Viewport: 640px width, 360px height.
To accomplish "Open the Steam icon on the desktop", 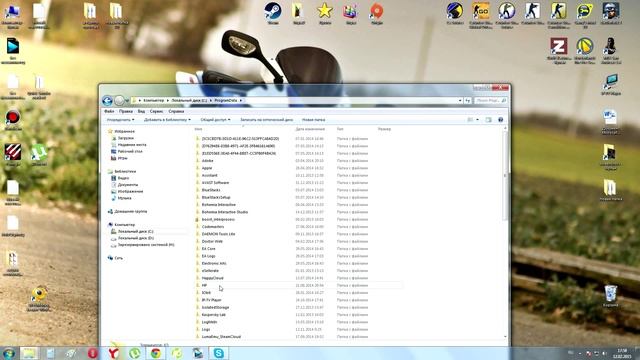I will pyautogui.click(x=273, y=13).
